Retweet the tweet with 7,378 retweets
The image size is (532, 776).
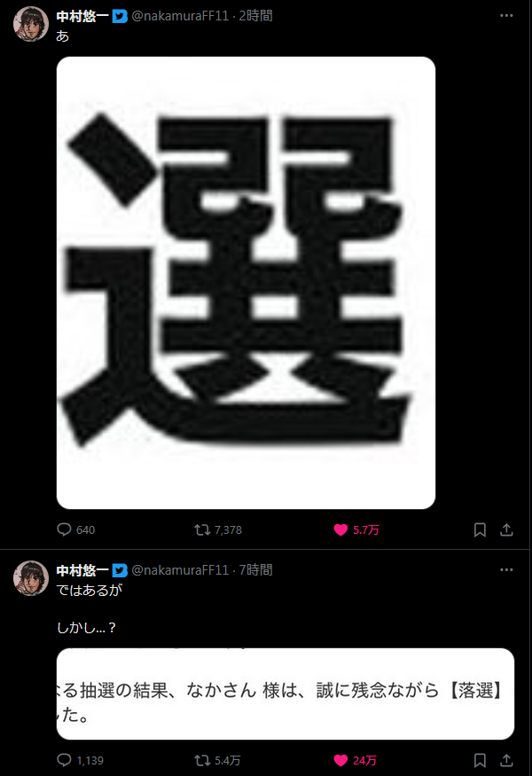click(x=218, y=530)
